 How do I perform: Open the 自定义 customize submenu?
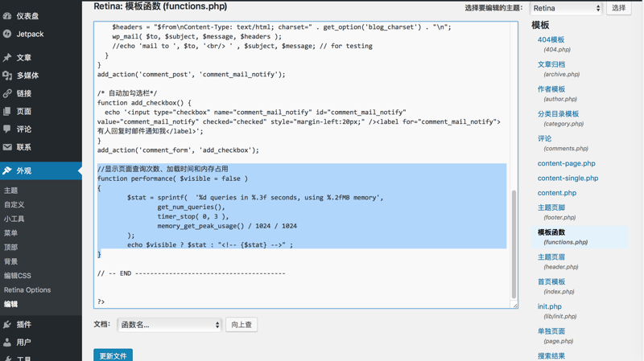pos(14,205)
